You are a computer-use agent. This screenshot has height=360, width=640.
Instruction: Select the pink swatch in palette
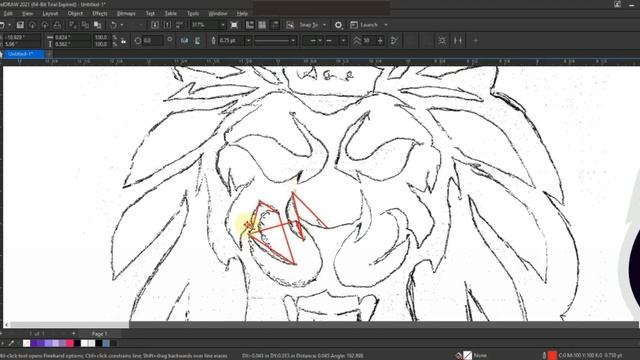point(70,343)
